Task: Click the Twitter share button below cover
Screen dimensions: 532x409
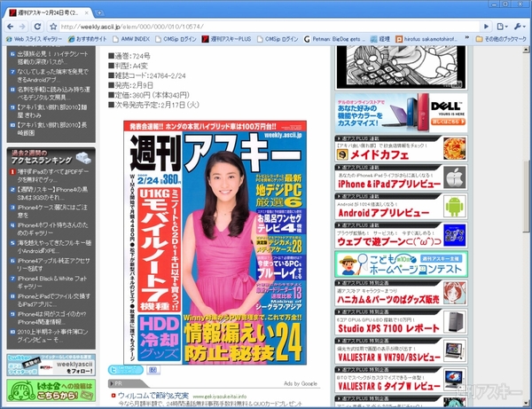Action: 126,370
